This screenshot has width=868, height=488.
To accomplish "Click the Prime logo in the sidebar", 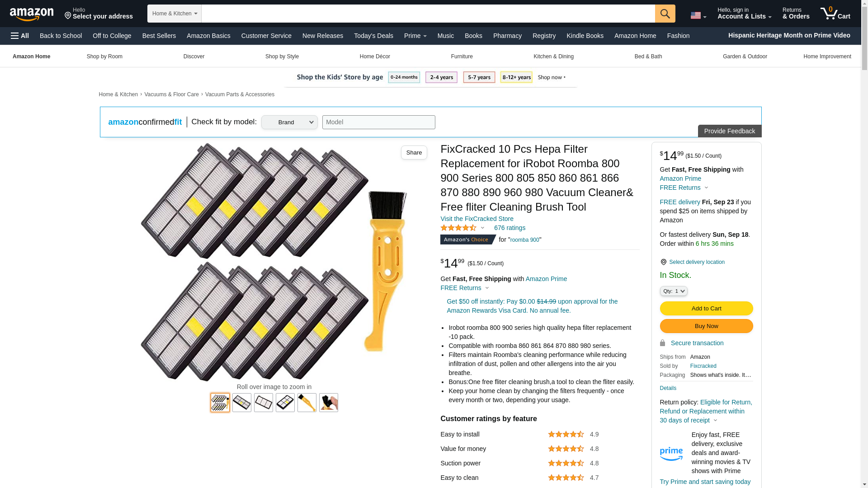I will point(671,453).
